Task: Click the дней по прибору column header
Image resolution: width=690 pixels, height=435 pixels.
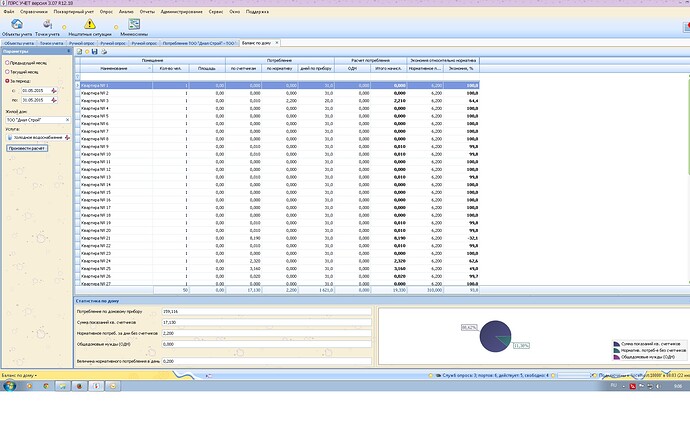Action: coord(316,69)
